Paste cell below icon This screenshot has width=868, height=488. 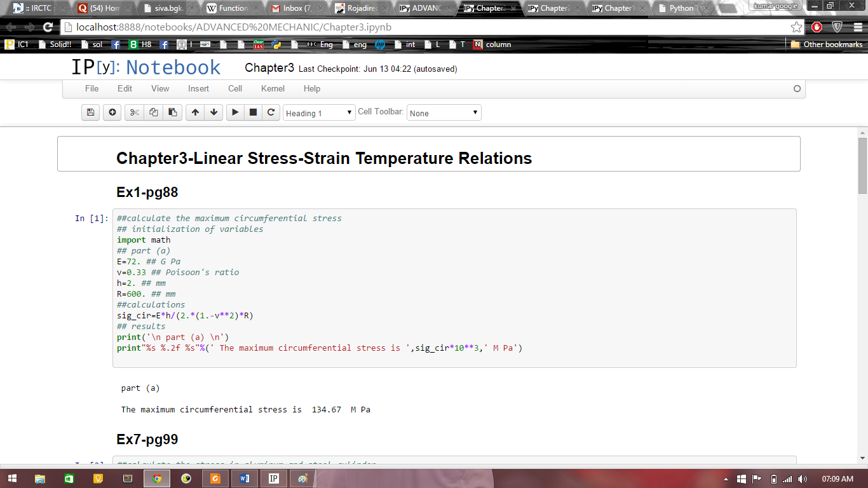coord(172,112)
